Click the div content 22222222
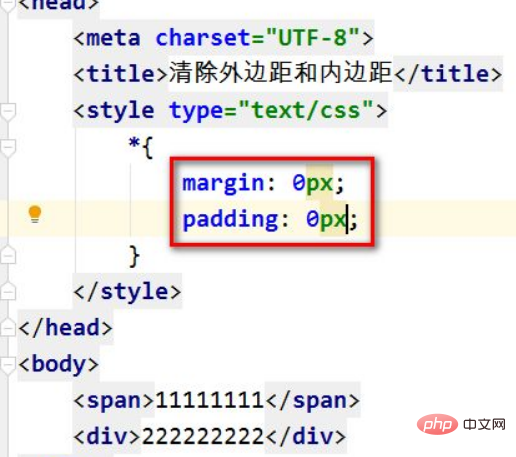 tap(203, 436)
